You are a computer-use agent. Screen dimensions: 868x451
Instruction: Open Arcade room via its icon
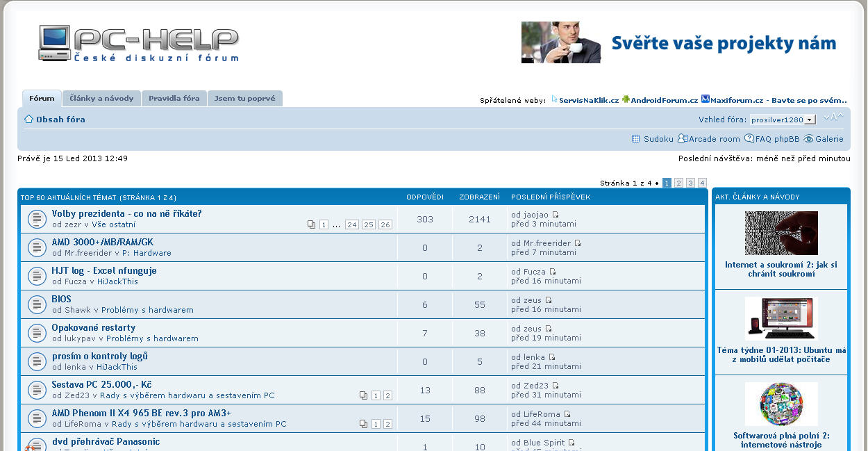682,139
